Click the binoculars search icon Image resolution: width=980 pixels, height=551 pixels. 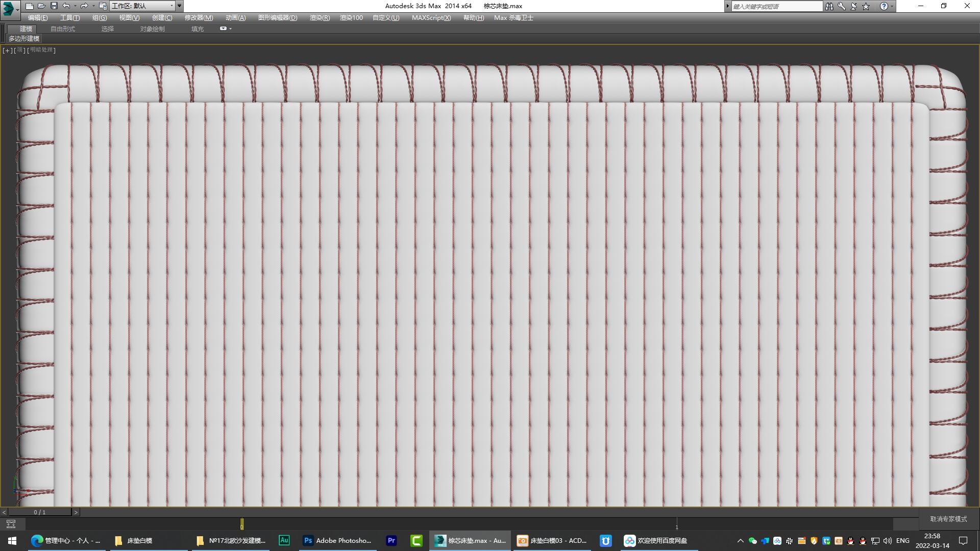pyautogui.click(x=829, y=6)
